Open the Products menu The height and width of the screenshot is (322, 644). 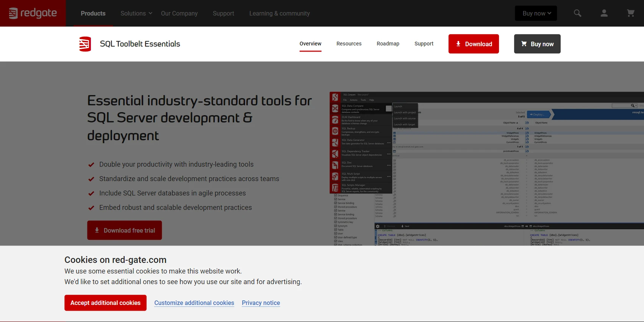pos(93,13)
